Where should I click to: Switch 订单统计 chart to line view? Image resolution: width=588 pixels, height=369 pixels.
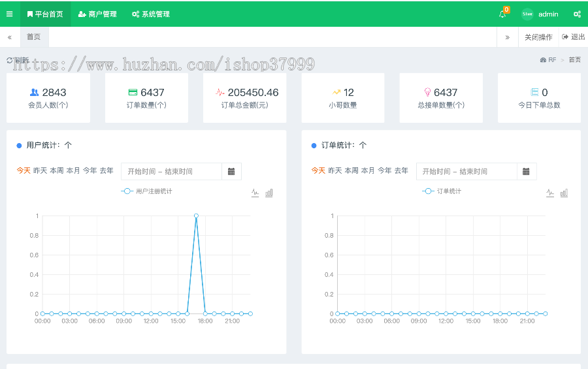click(550, 193)
